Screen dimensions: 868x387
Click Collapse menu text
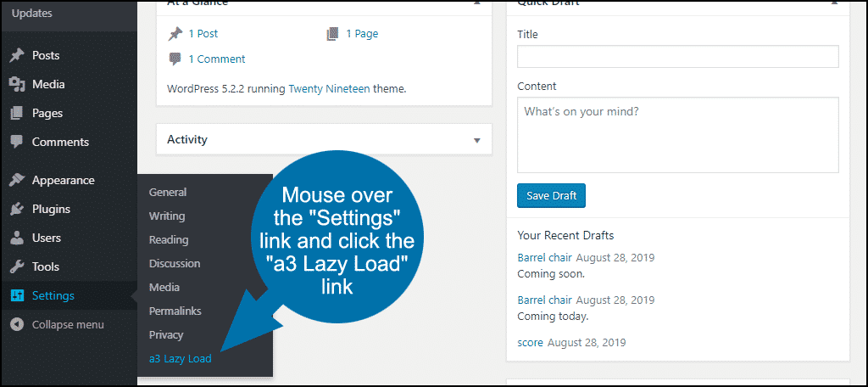pyautogui.click(x=68, y=324)
